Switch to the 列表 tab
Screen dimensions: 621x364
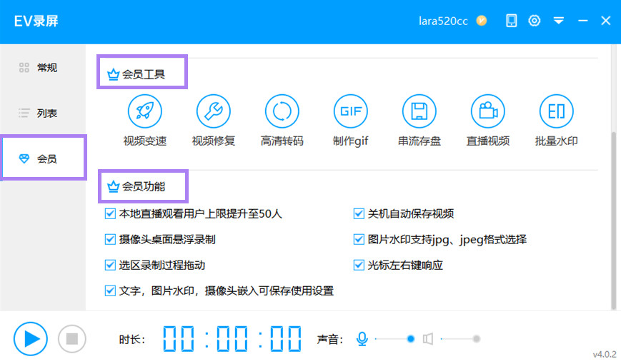pos(43,113)
